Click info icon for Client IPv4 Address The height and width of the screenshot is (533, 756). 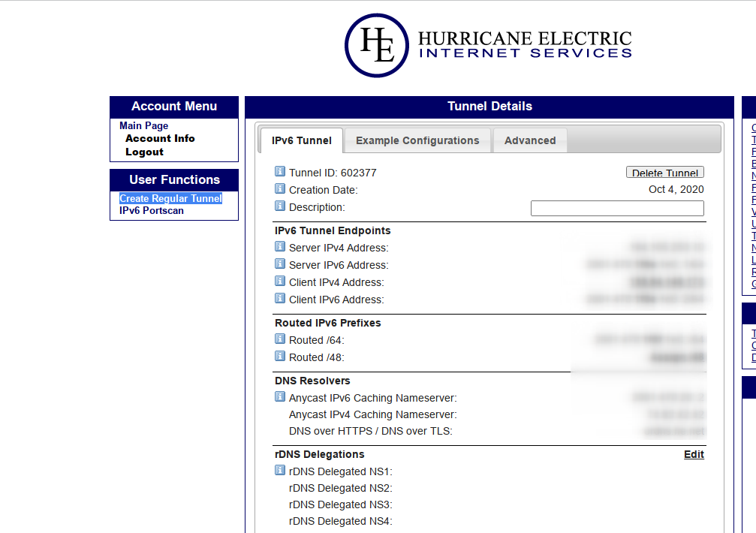point(279,281)
